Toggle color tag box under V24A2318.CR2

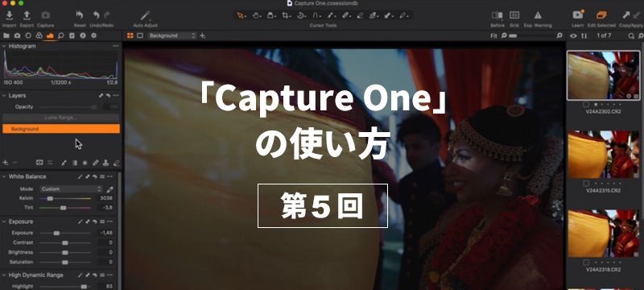click(586, 262)
